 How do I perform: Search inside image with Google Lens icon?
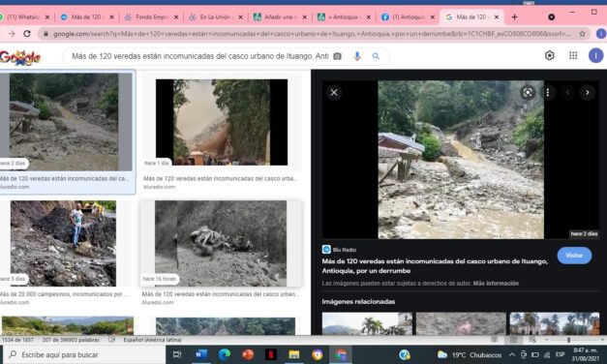(x=528, y=93)
